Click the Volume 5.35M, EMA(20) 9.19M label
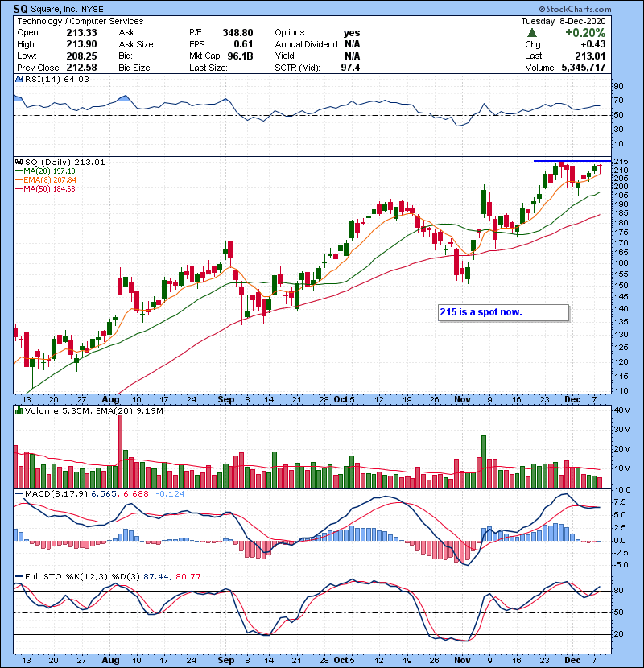 pos(94,410)
